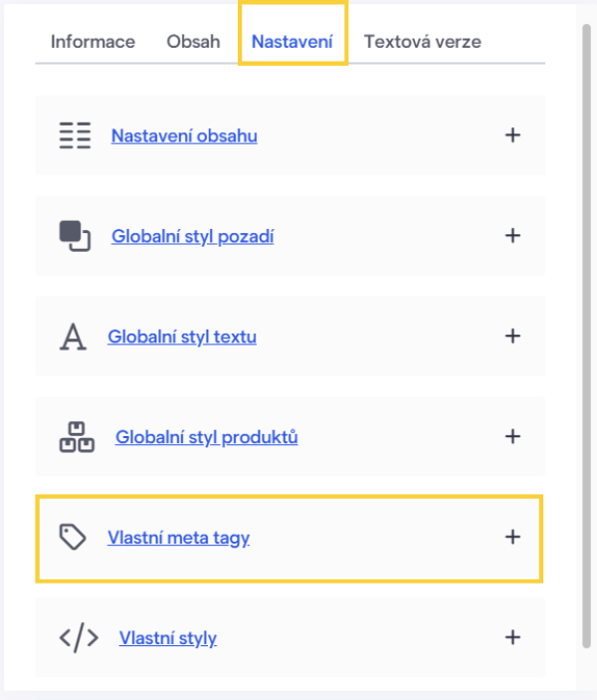Open the Obsah tab
Viewport: 597px width, 700px height.
193,42
